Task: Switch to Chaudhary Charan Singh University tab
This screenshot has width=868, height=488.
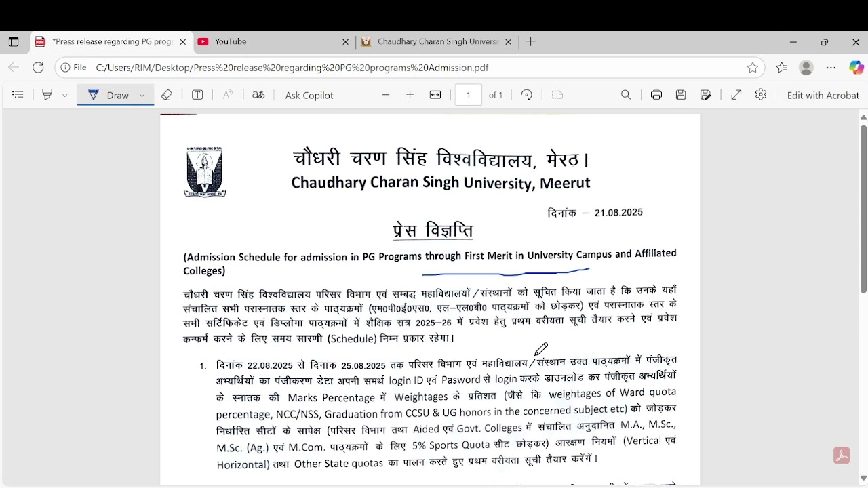Action: click(437, 42)
